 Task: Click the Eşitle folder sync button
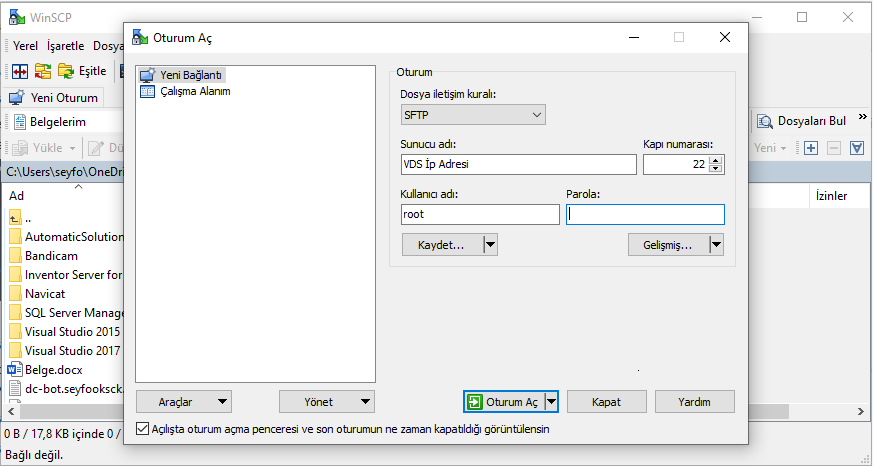coord(82,71)
